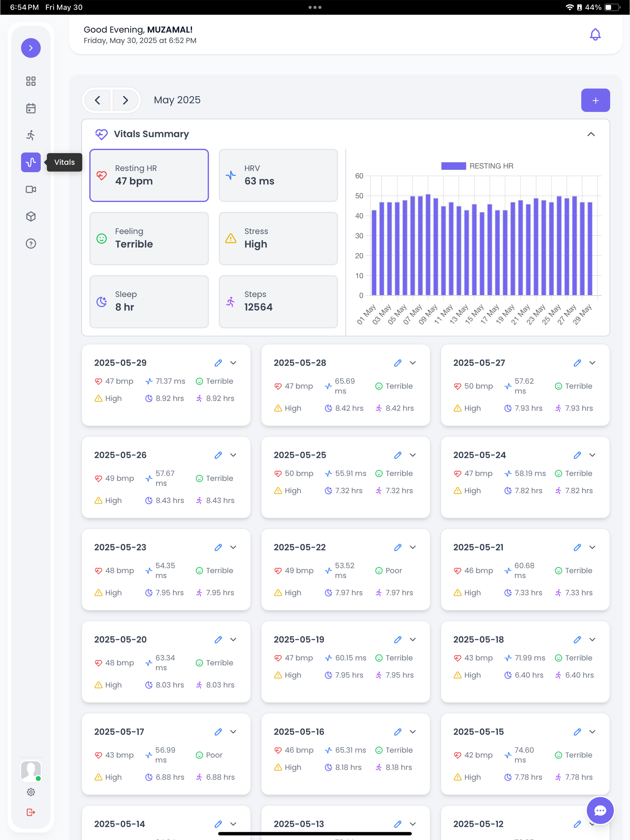The height and width of the screenshot is (840, 630).
Task: Select the Vitals icon in sidebar
Action: point(31,162)
